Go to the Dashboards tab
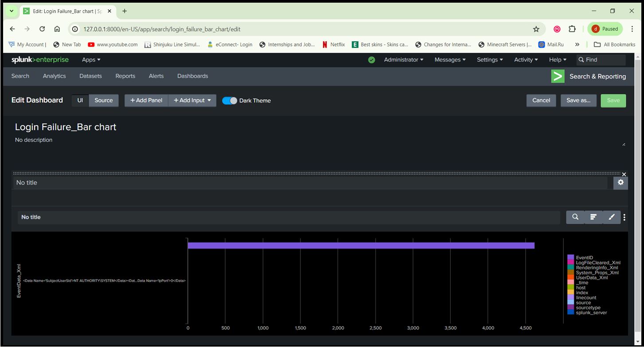This screenshot has height=347, width=644. coord(192,76)
